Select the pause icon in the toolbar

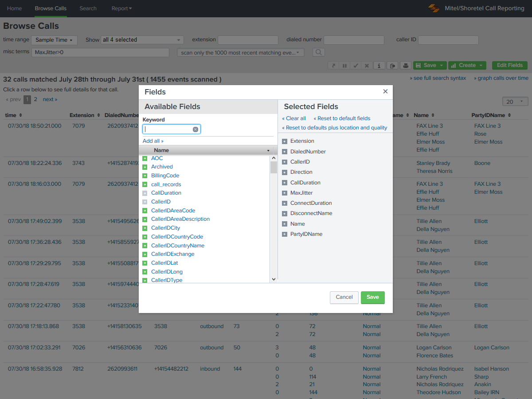pos(344,65)
